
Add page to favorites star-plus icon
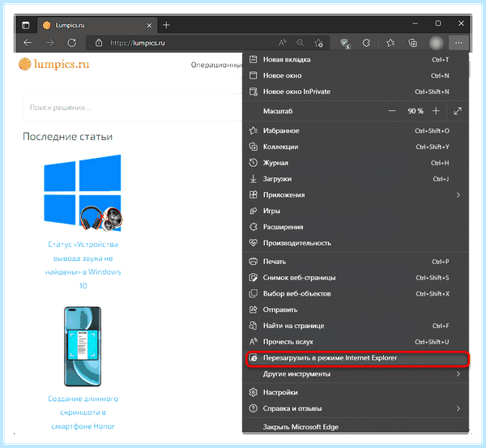point(318,43)
